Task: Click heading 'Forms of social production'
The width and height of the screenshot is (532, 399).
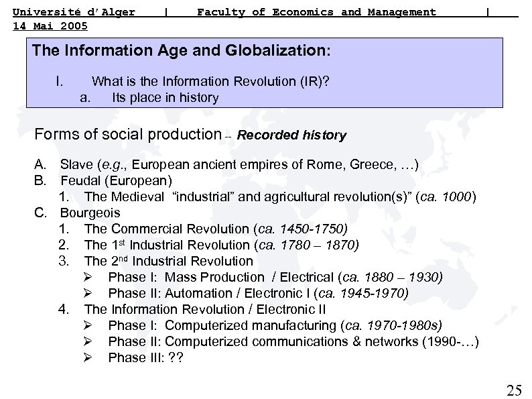Action: point(128,134)
